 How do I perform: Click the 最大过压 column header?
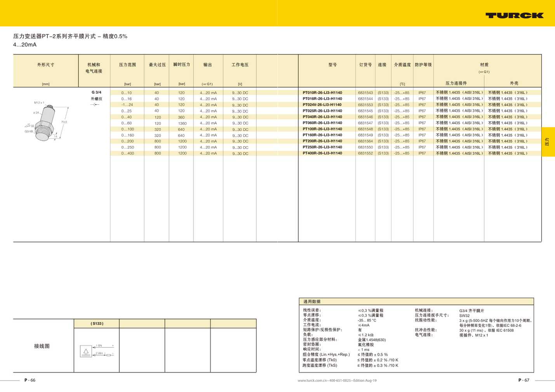(157, 65)
